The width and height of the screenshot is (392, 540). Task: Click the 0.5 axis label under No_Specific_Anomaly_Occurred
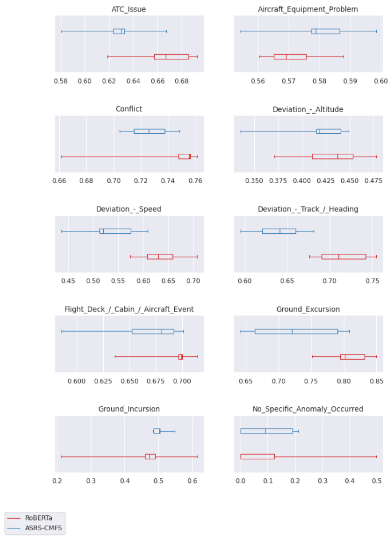pos(376,481)
